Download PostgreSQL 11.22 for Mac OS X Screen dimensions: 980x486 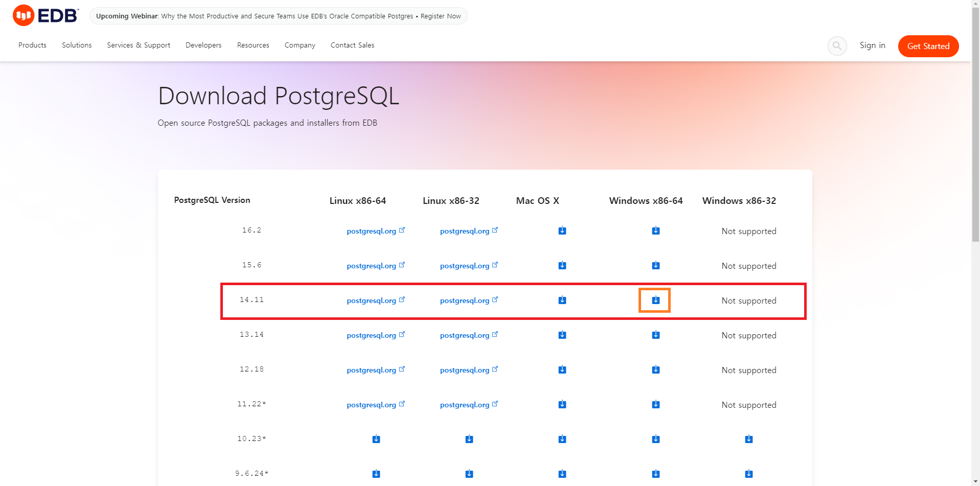[x=562, y=405]
